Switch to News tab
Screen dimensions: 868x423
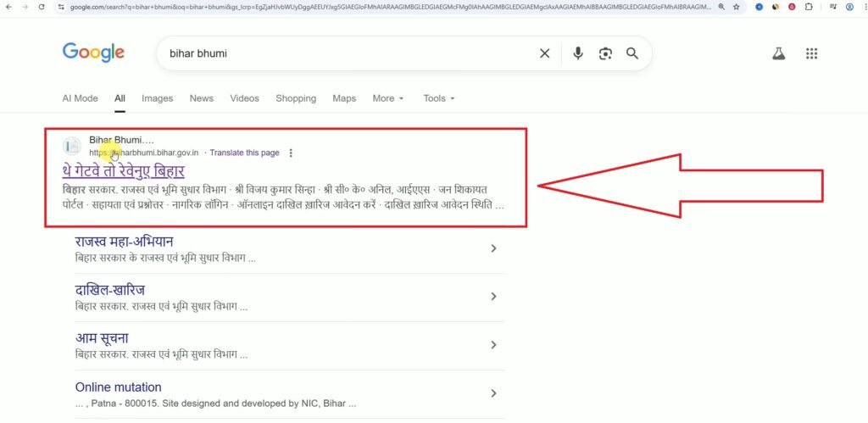202,98
